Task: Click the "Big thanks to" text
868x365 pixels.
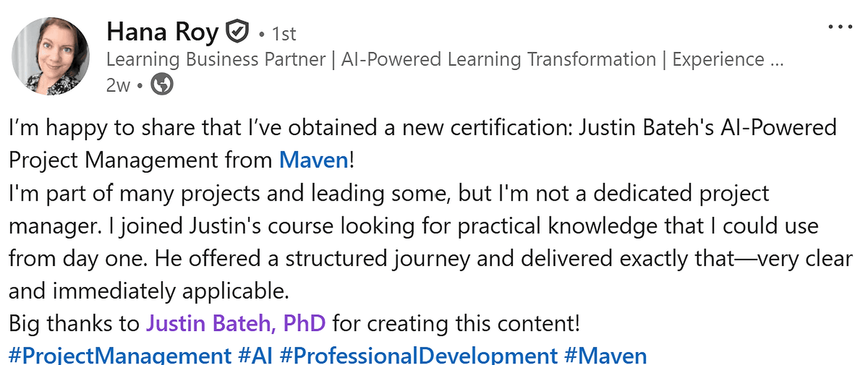Action: point(74,323)
